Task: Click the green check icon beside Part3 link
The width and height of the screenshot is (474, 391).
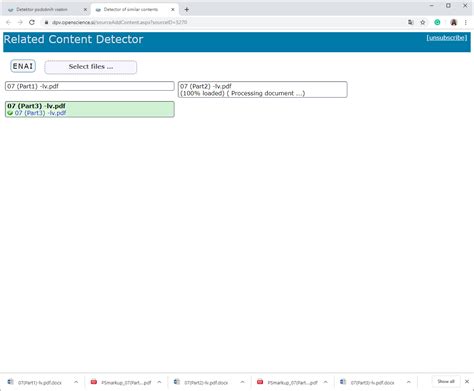Action: click(10, 113)
